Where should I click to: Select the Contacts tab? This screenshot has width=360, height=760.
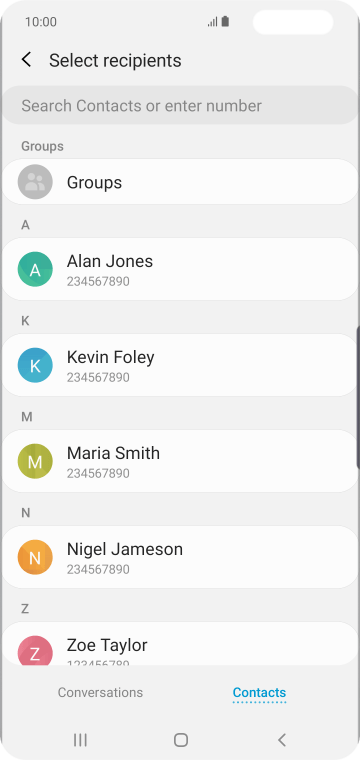click(259, 693)
